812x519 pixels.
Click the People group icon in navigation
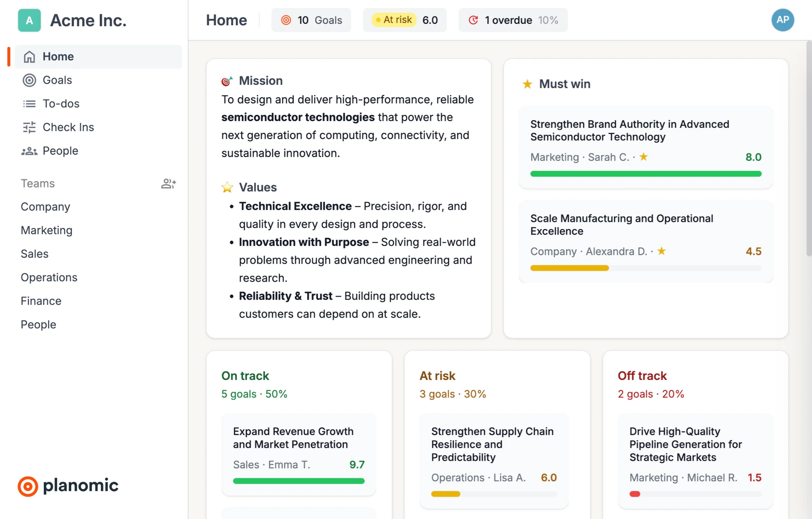pyautogui.click(x=29, y=151)
